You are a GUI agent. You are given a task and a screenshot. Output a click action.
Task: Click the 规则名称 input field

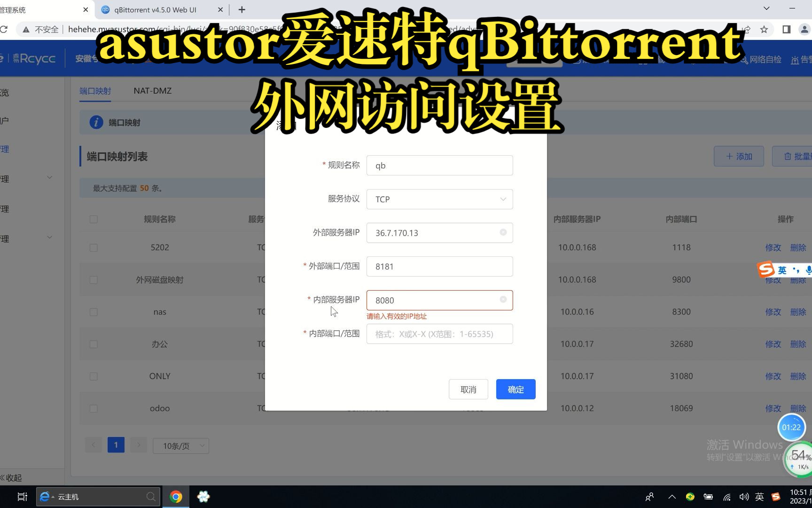pyautogui.click(x=439, y=165)
